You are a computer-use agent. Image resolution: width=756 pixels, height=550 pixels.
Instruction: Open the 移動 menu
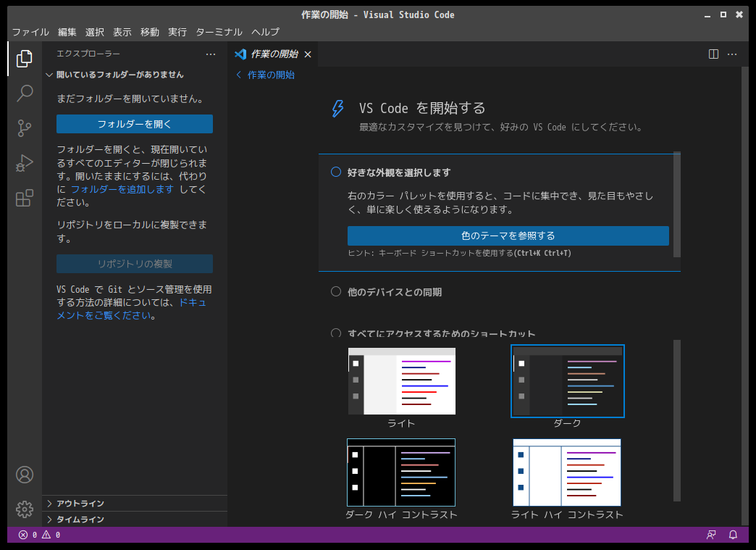(x=149, y=32)
